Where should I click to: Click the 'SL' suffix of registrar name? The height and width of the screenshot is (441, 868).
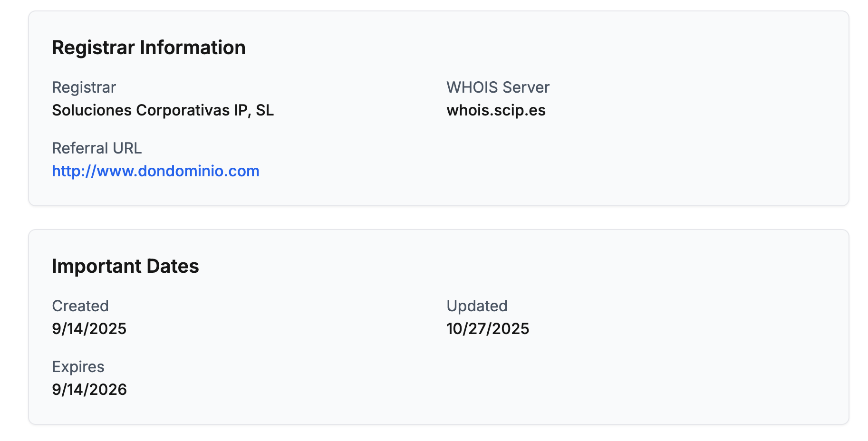[x=265, y=110]
